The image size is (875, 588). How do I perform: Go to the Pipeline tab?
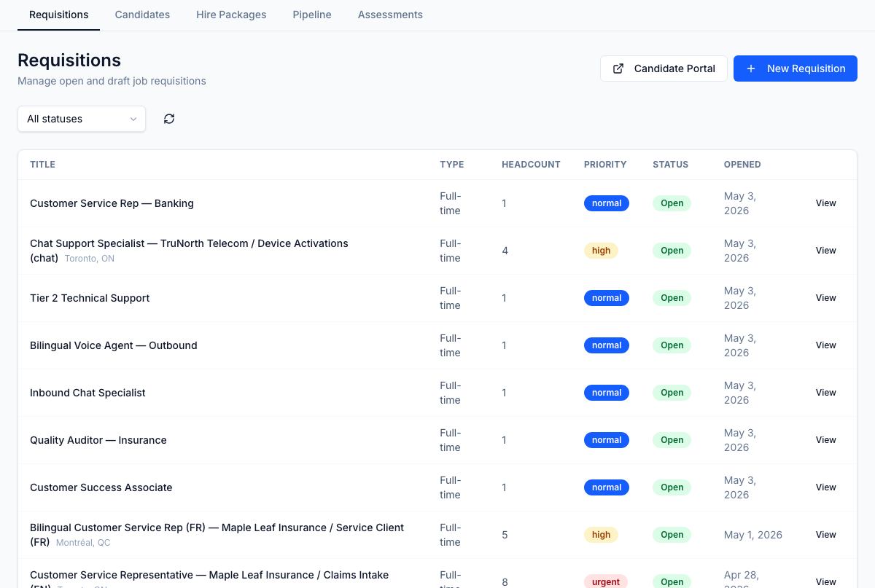coord(312,15)
